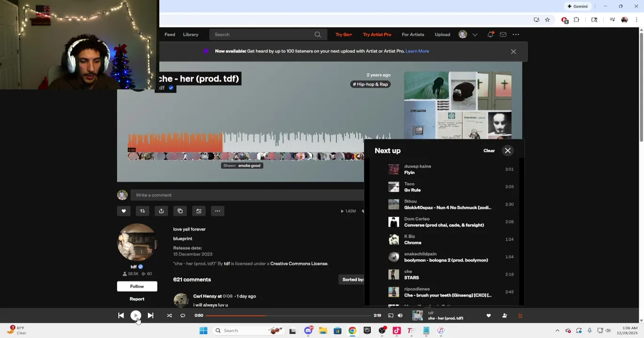
Task: Like the track with heart button
Action: [x=124, y=211]
